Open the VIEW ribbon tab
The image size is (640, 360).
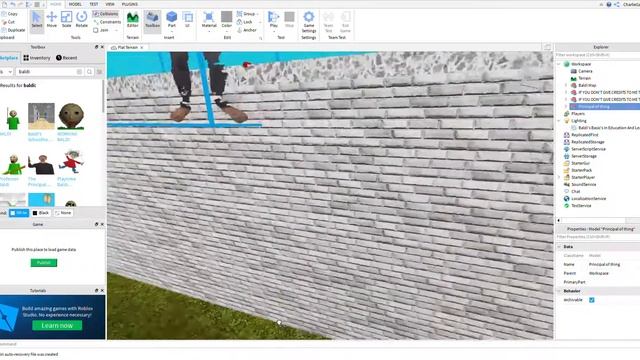pyautogui.click(x=110, y=4)
